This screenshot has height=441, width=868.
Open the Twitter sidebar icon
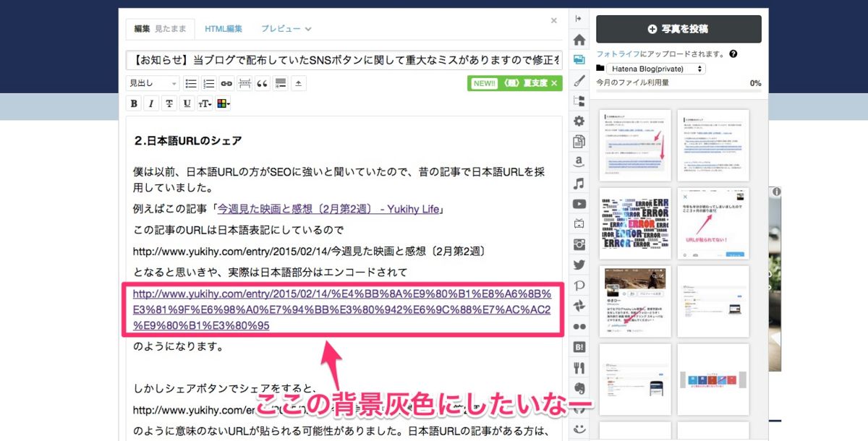[x=579, y=265]
